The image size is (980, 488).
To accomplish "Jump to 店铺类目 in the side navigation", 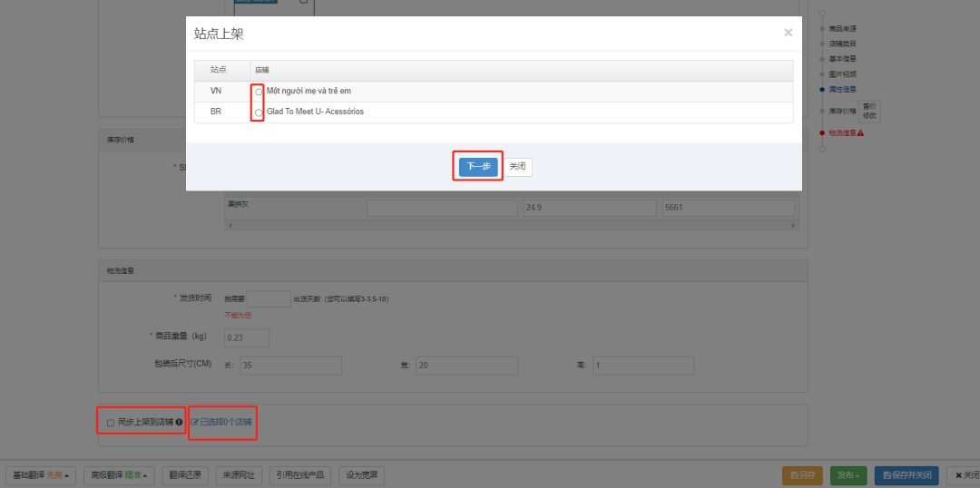I will (842, 44).
